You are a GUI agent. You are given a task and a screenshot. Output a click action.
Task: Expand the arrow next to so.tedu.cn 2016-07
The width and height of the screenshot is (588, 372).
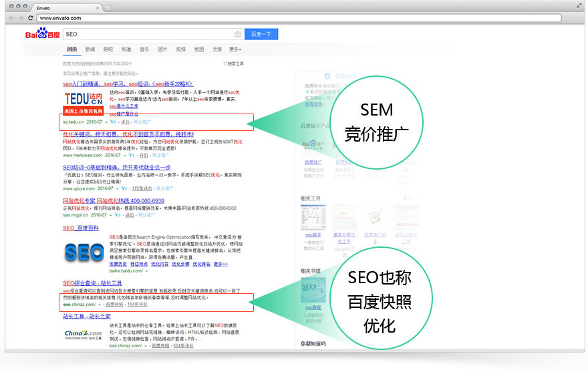pyautogui.click(x=106, y=122)
